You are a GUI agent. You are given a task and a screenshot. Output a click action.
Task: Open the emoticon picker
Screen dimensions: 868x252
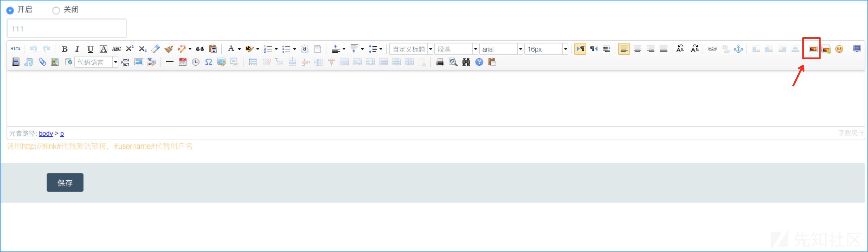click(839, 49)
